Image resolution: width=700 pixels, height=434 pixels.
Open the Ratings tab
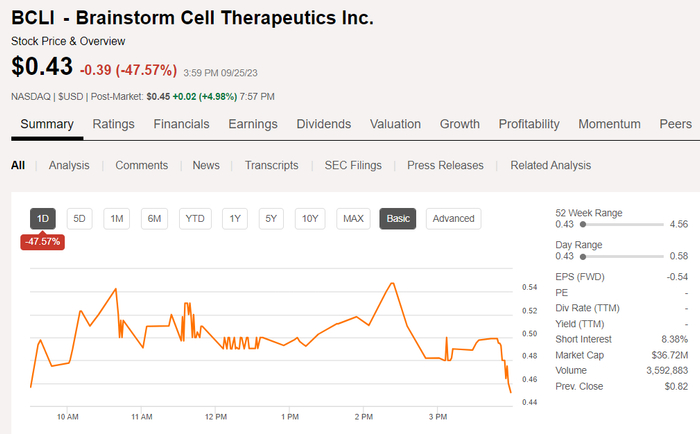(113, 124)
